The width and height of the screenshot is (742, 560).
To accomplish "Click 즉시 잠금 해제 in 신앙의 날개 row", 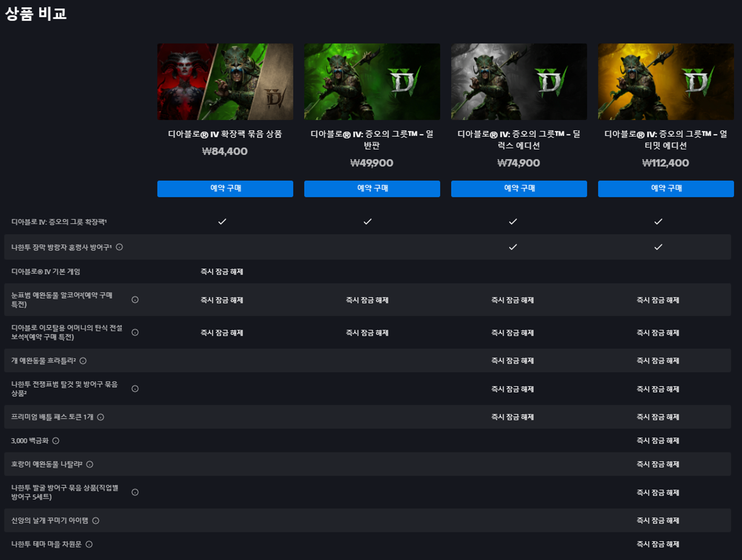I will pyautogui.click(x=658, y=520).
